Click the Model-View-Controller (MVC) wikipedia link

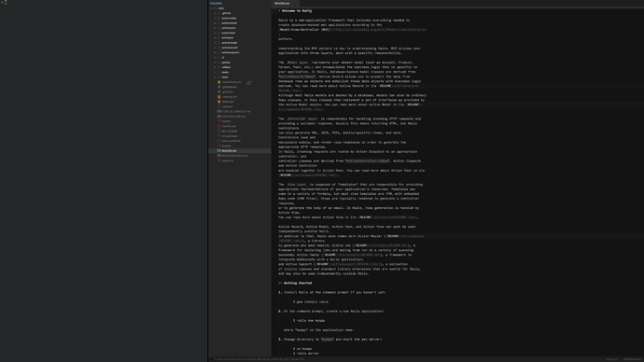(x=305, y=30)
